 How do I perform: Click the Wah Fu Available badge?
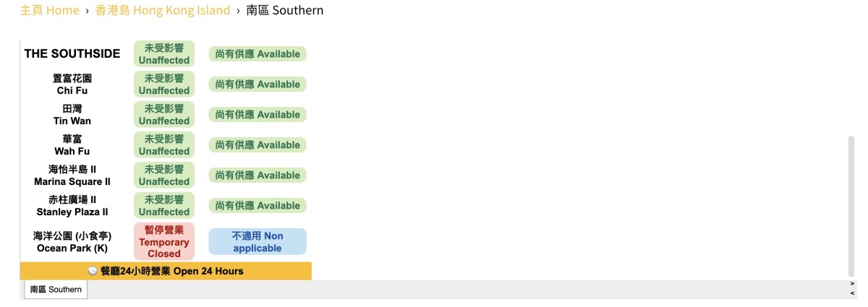click(258, 144)
